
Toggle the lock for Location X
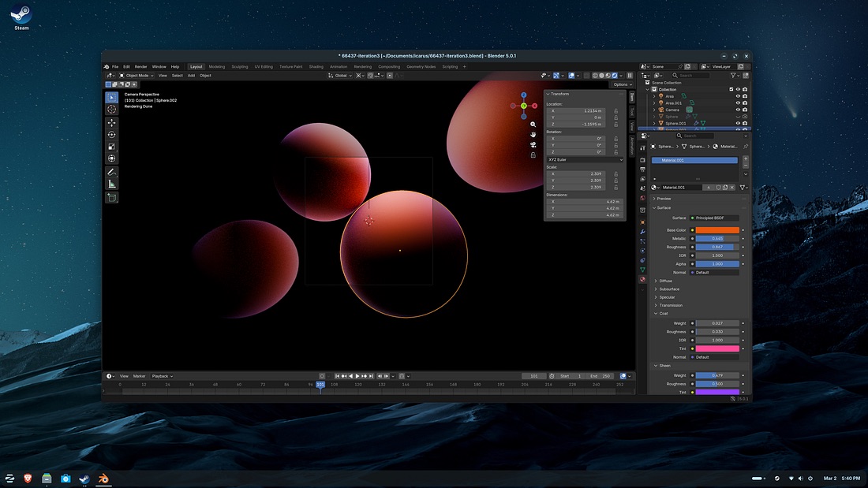pos(615,111)
